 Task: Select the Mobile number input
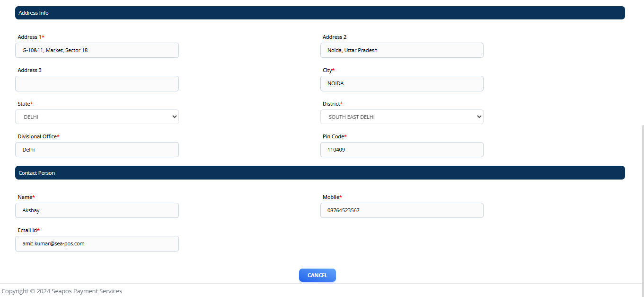401,210
